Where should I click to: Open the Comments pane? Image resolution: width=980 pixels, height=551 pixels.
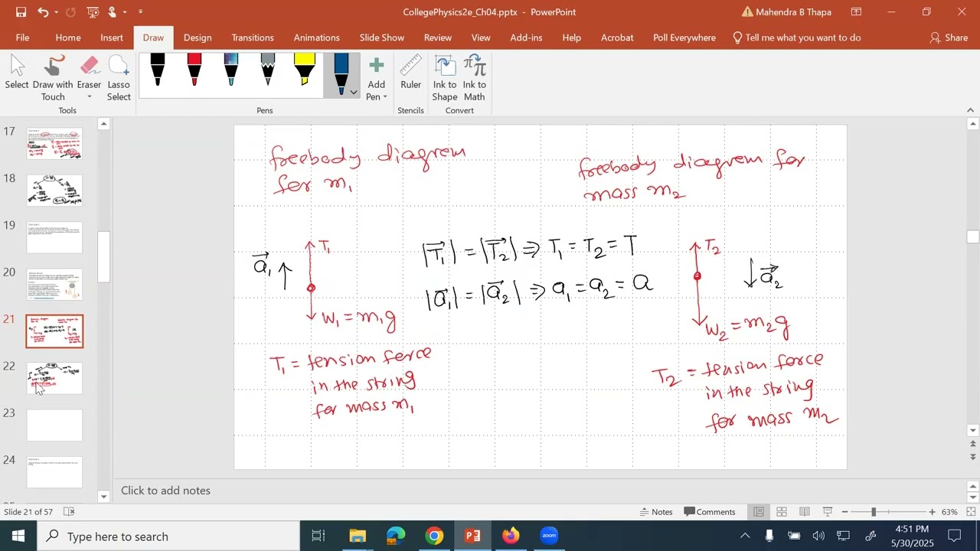coord(710,512)
